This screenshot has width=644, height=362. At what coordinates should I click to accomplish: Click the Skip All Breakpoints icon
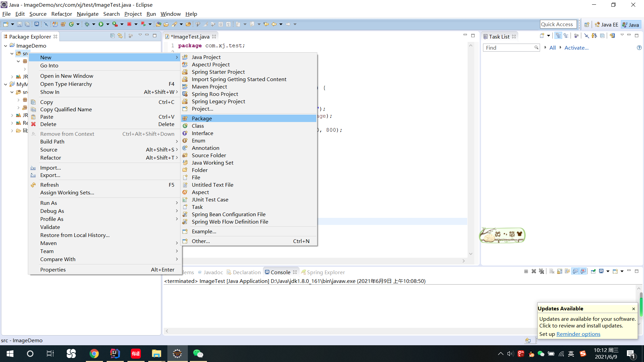click(x=46, y=24)
